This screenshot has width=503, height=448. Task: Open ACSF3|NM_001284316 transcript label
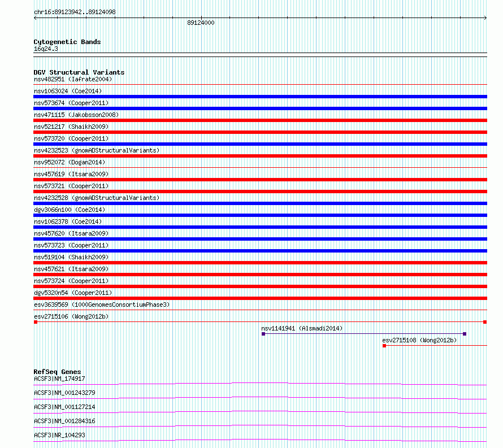tap(64, 421)
